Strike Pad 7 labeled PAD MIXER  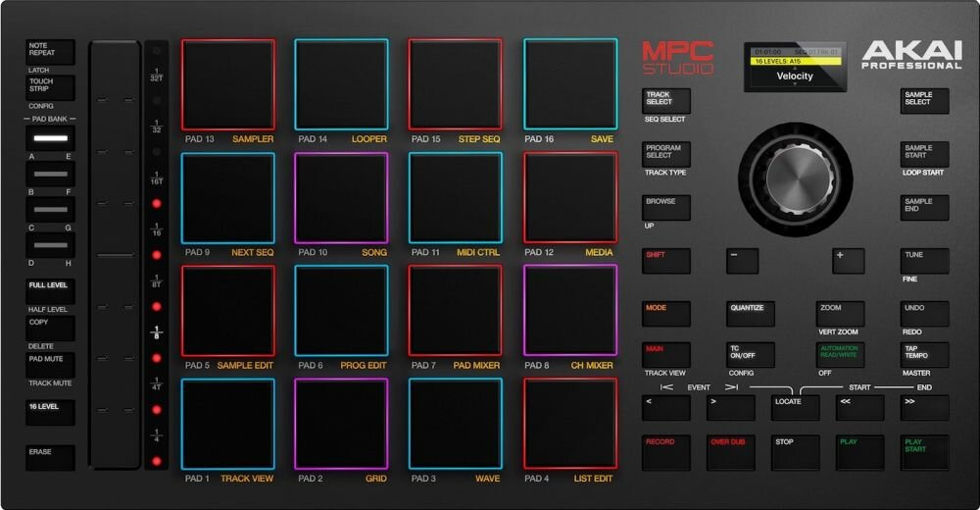pos(455,311)
